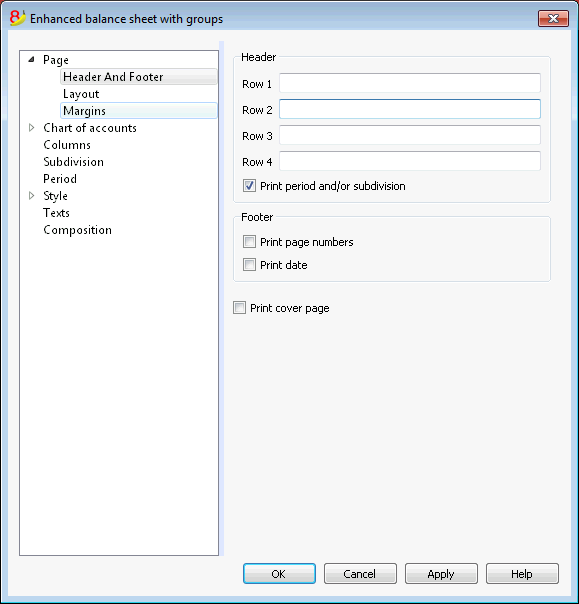Expand the Chart of accounts node
579x604 pixels.
coord(32,128)
